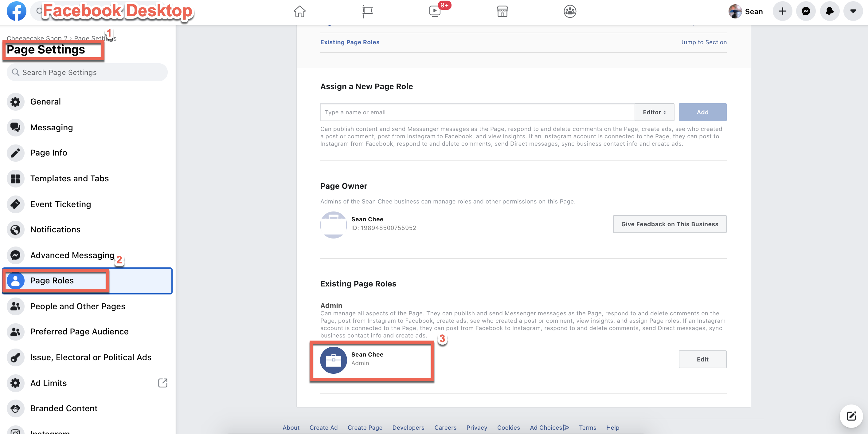This screenshot has height=434, width=868.
Task: Click the Jump to Section link
Action: point(704,42)
